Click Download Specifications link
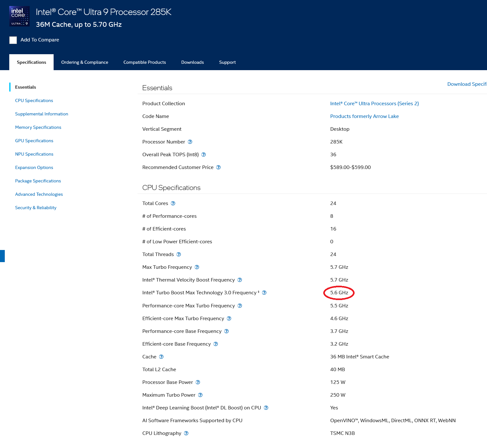The width and height of the screenshot is (487, 448). 467,84
